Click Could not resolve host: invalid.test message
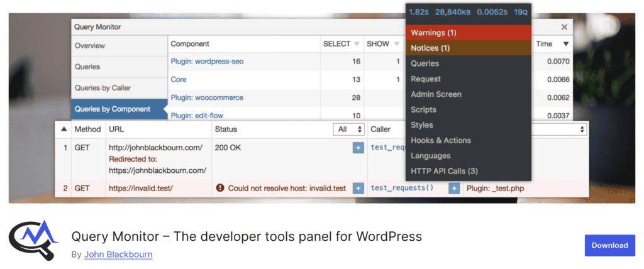The width and height of the screenshot is (644, 269). tap(287, 189)
